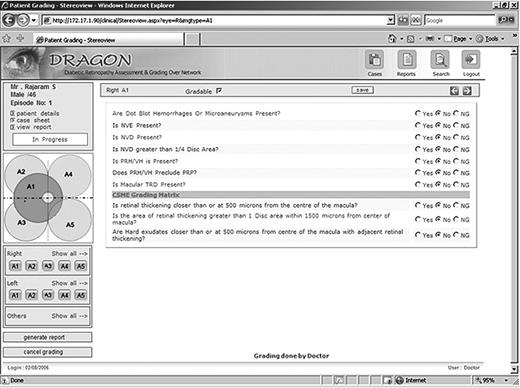Screen dimensions: 520x388
Task: Select Left eye A2 thumbnail button
Action: point(31,295)
